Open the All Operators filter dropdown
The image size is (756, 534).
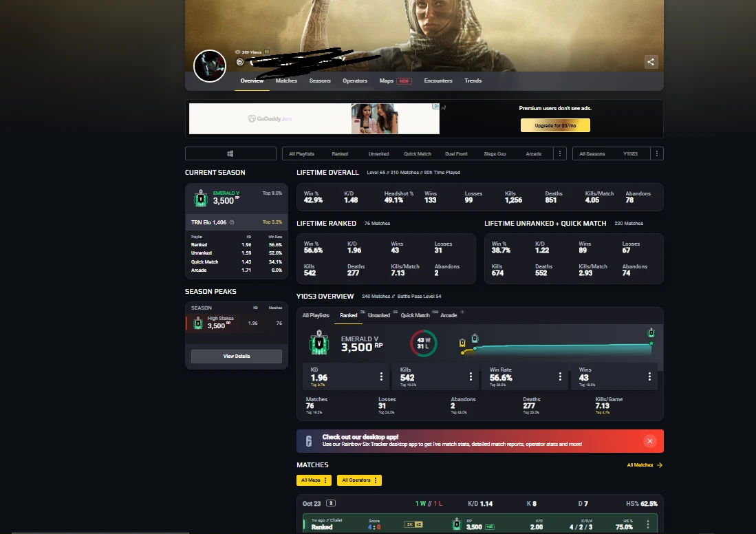pyautogui.click(x=359, y=480)
